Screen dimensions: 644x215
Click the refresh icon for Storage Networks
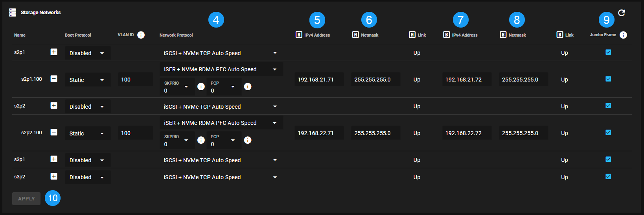pyautogui.click(x=621, y=13)
